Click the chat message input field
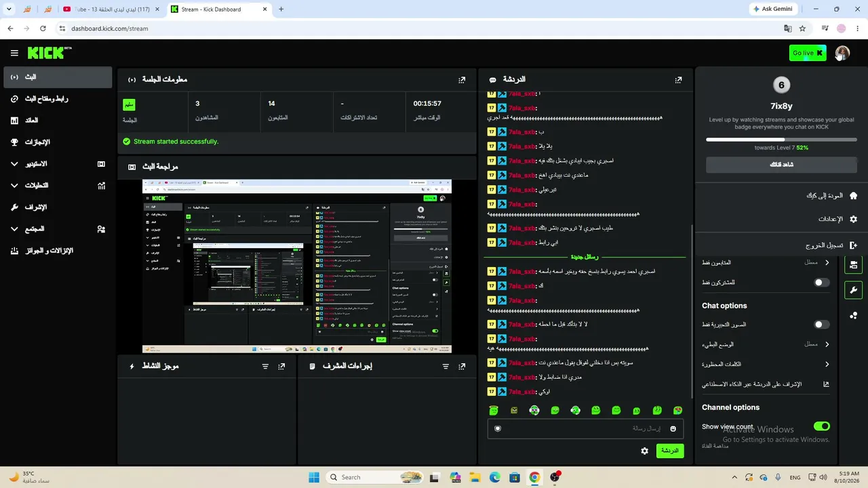This screenshot has height=488, width=868. click(585, 428)
